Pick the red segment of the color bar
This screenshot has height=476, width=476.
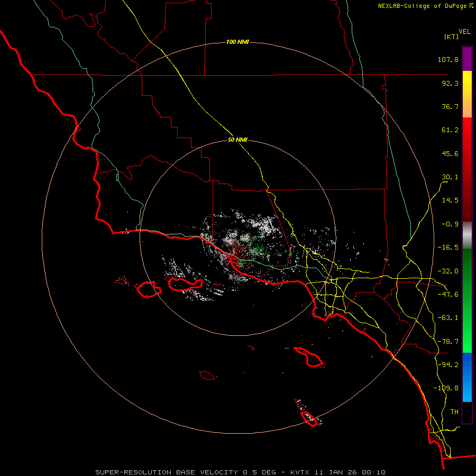pyautogui.click(x=467, y=169)
